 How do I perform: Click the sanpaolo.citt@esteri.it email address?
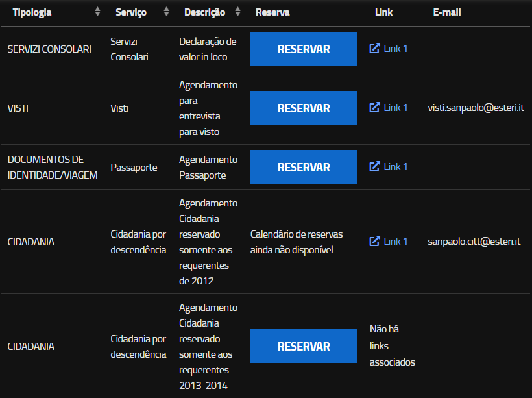point(474,242)
